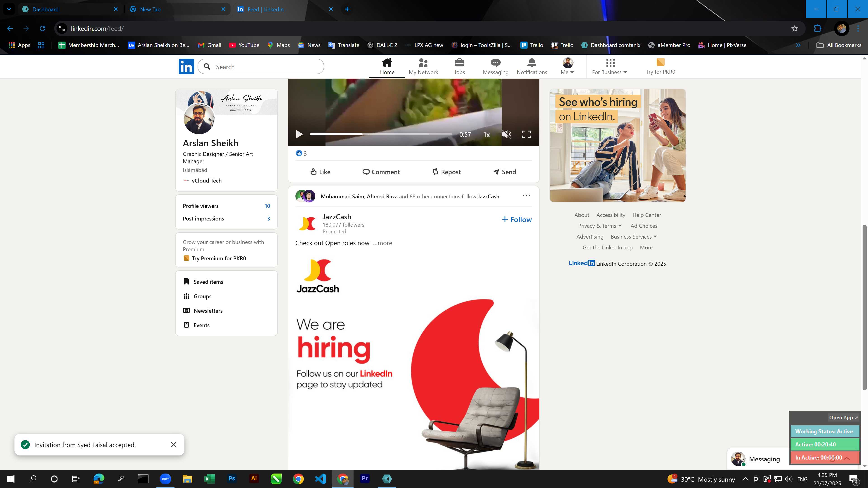This screenshot has height=488, width=868.
Task: Expand post text with ...more
Action: [x=382, y=243]
